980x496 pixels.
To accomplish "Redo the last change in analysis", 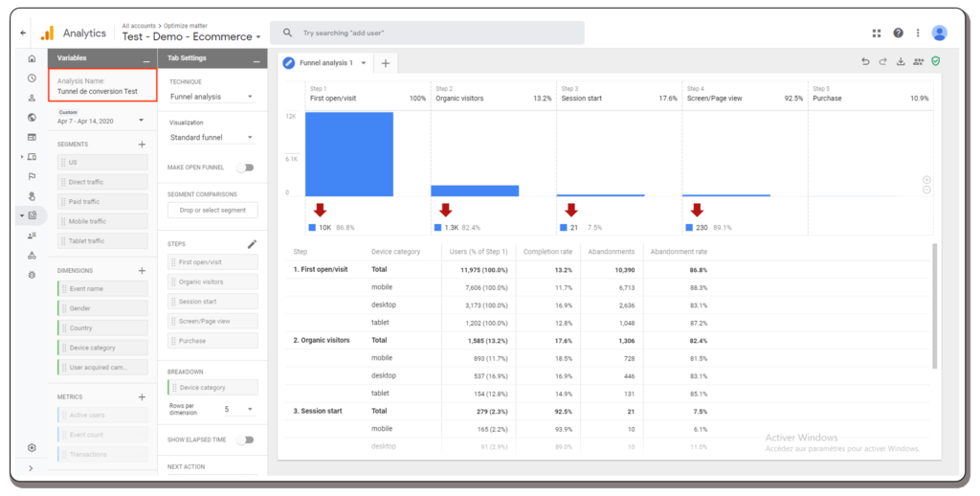I will pyautogui.click(x=882, y=61).
